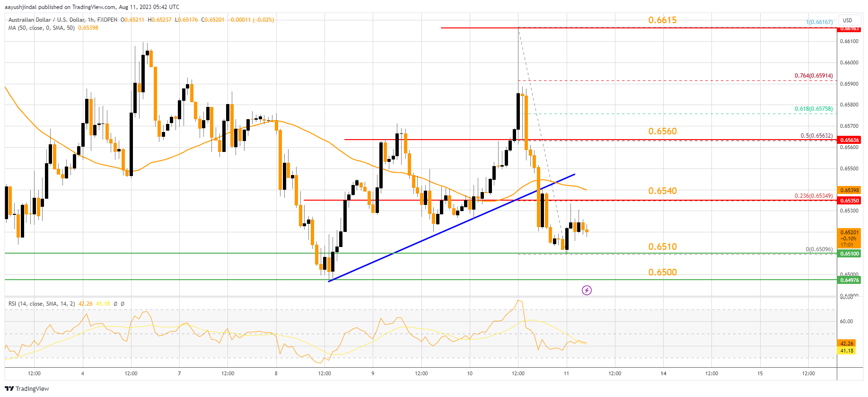Click the 0.6615 orange price label
868x397 pixels.
tap(662, 20)
